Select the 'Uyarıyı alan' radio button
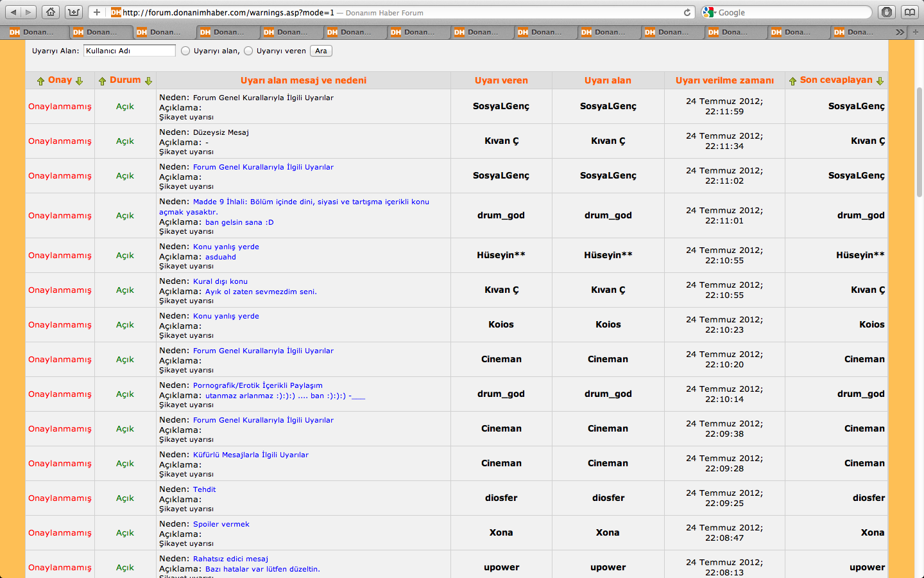 [185, 51]
